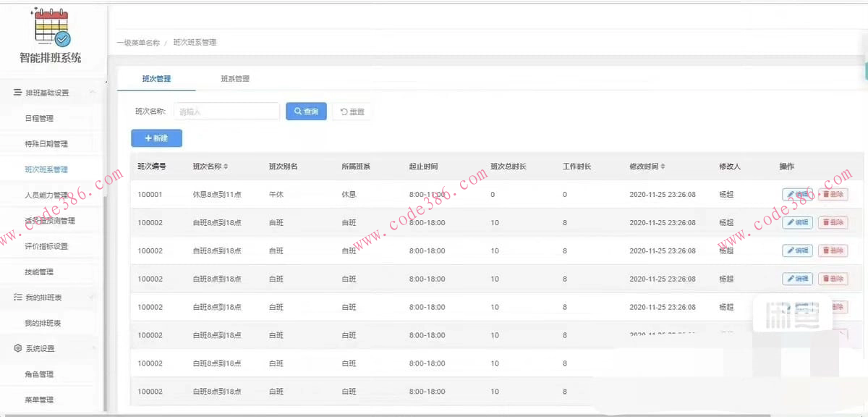Delete the 100001 休息8点到11点 row
868x417 pixels.
pyautogui.click(x=833, y=195)
